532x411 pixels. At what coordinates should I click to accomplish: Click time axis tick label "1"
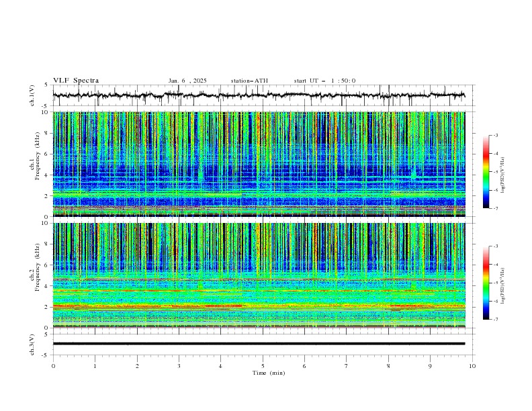[95, 366]
